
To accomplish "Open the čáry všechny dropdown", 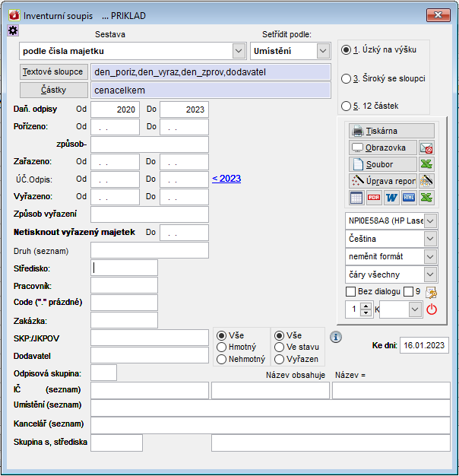I will 430,274.
